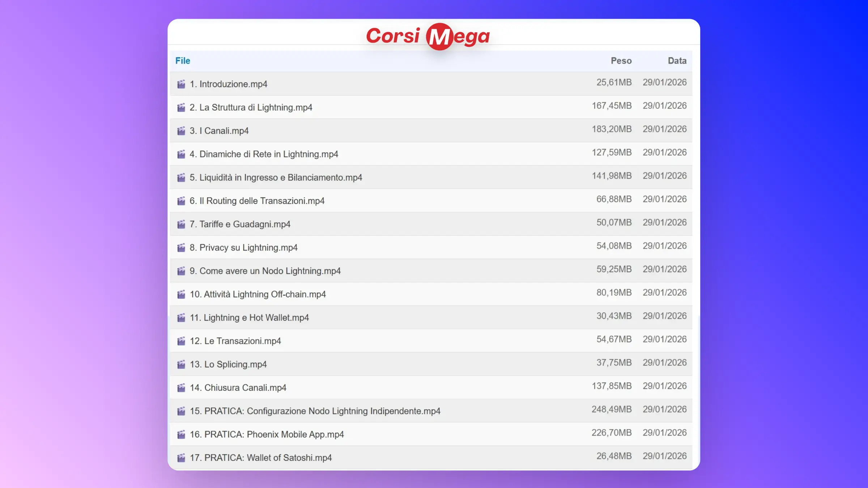Click clapperboard icon for 13. Lo Splicing
The height and width of the screenshot is (488, 868).
click(x=181, y=364)
